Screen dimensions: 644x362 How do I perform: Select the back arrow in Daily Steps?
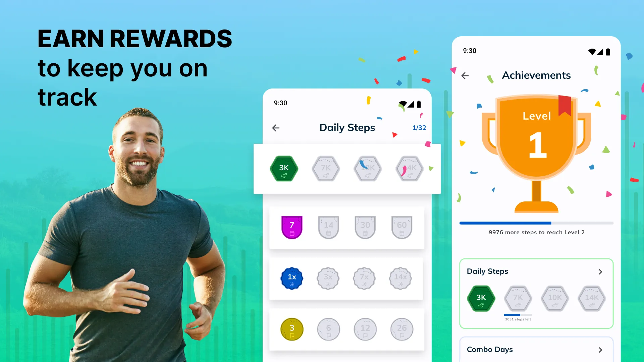click(276, 128)
